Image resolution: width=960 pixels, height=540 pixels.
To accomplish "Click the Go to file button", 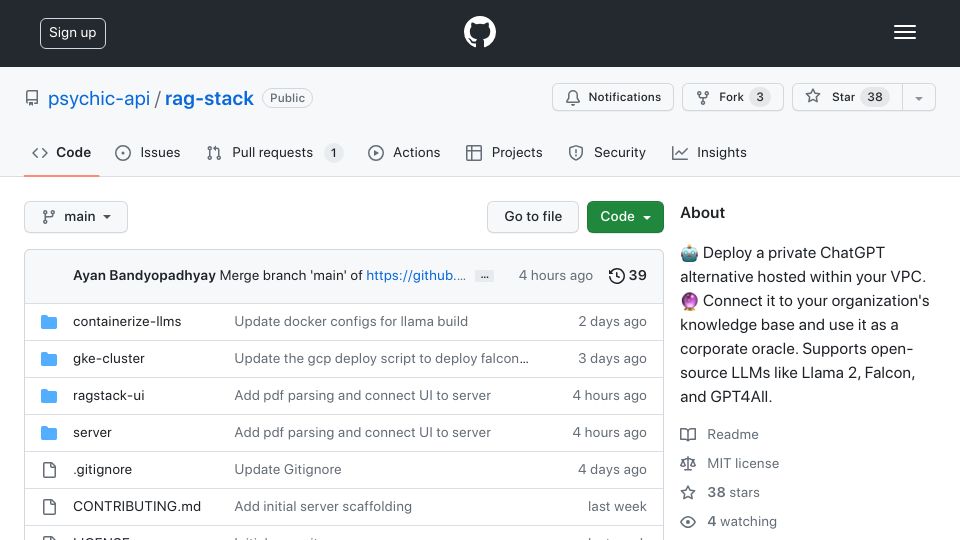I will 533,217.
